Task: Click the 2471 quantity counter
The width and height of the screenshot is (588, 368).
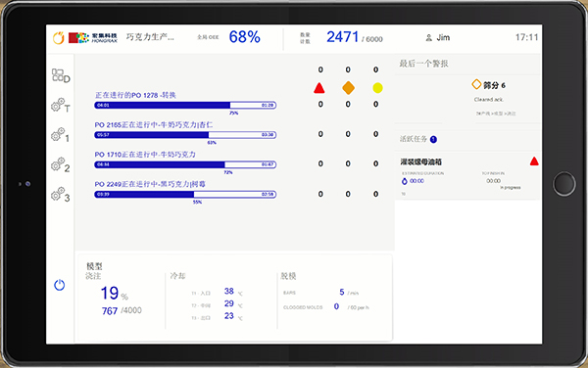Action: pyautogui.click(x=343, y=37)
